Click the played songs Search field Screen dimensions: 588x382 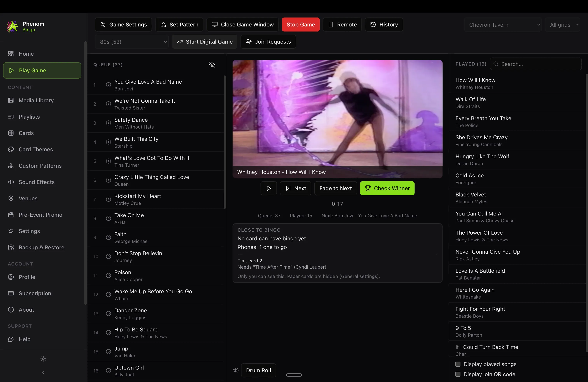pyautogui.click(x=536, y=64)
